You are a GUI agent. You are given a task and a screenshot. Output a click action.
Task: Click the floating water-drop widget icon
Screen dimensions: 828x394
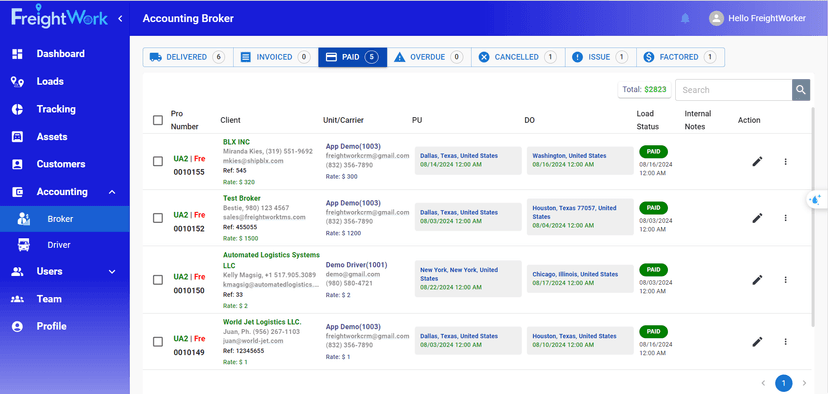816,200
